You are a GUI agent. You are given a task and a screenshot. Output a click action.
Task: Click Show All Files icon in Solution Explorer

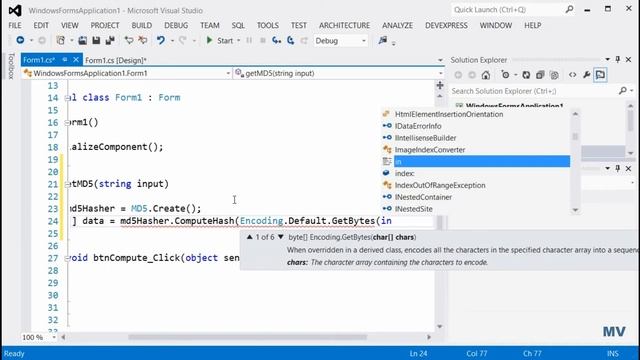point(554,75)
